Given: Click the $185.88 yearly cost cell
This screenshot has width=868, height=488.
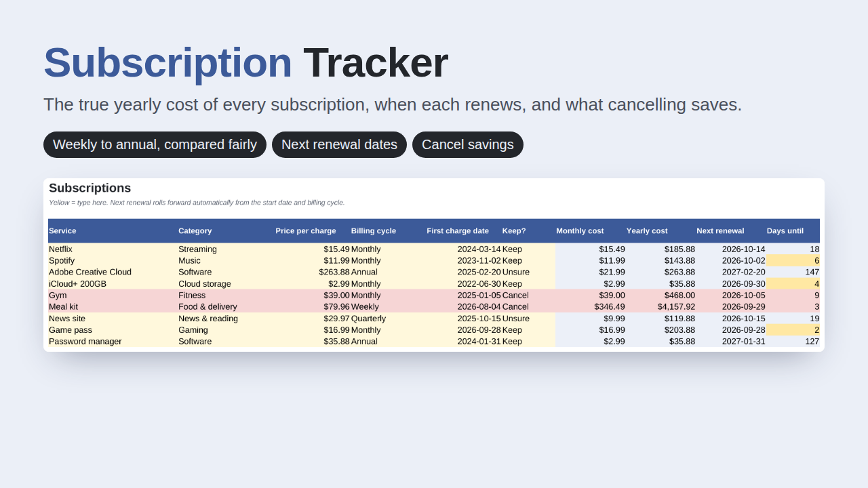Looking at the screenshot, I should tap(660, 249).
